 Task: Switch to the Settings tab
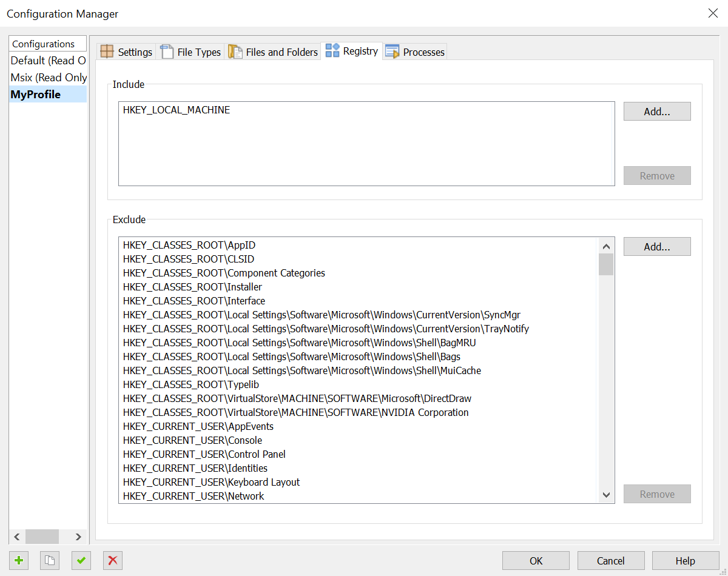click(x=127, y=52)
